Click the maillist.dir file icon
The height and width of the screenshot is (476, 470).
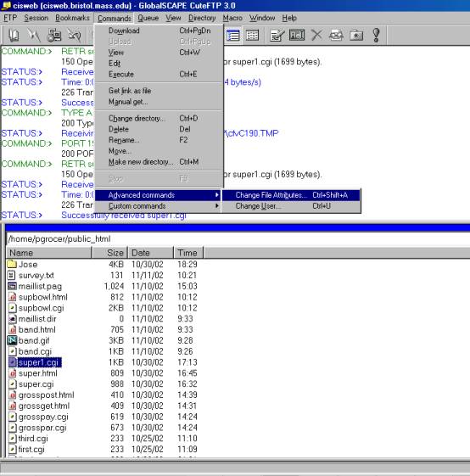tap(12, 319)
